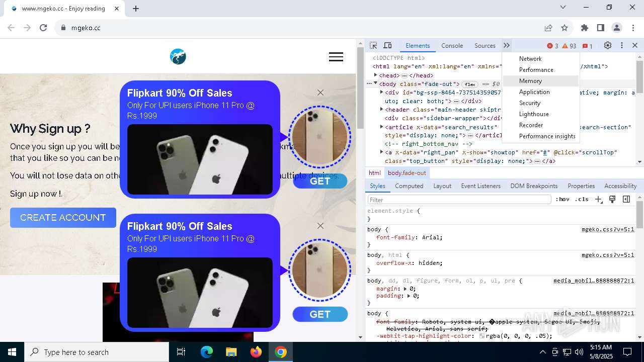Click the mgeko site logo
This screenshot has width=644, height=362.
pyautogui.click(x=178, y=57)
